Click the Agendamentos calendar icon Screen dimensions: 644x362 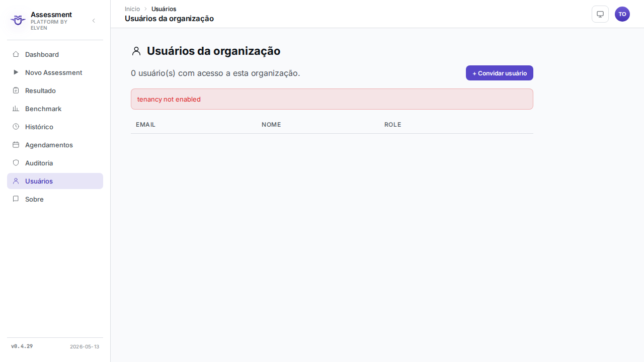[16, 145]
